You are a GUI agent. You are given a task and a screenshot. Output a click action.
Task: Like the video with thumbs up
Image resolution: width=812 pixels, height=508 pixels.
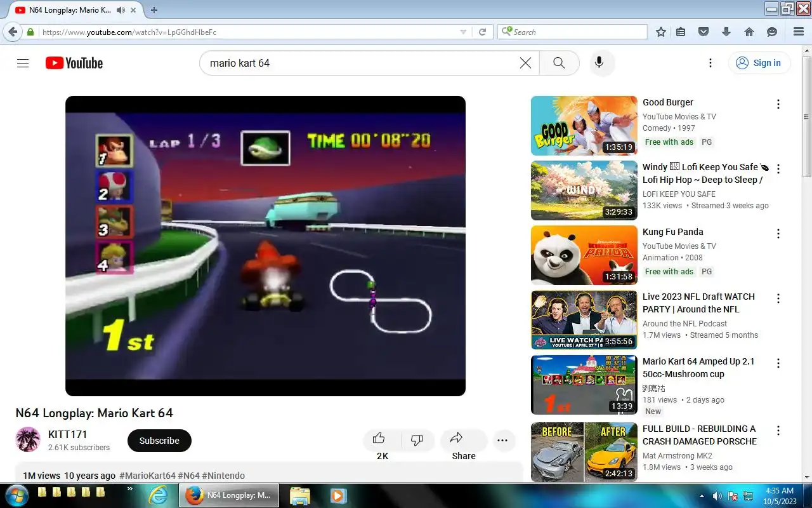(379, 439)
